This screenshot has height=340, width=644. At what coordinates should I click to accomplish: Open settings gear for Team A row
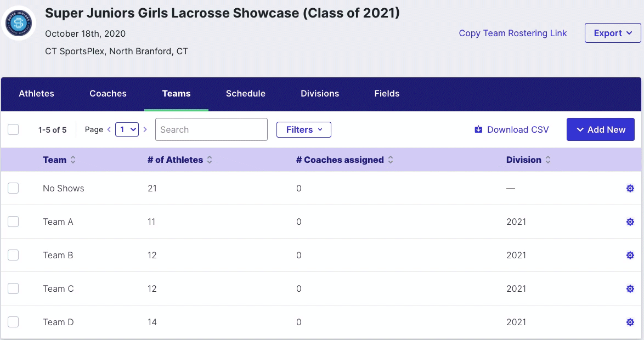click(630, 222)
